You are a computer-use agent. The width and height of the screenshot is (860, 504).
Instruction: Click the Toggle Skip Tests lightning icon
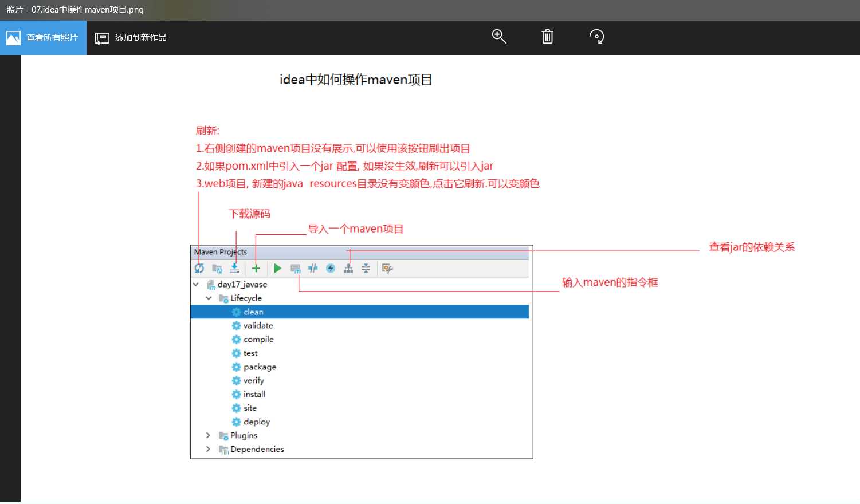[331, 268]
